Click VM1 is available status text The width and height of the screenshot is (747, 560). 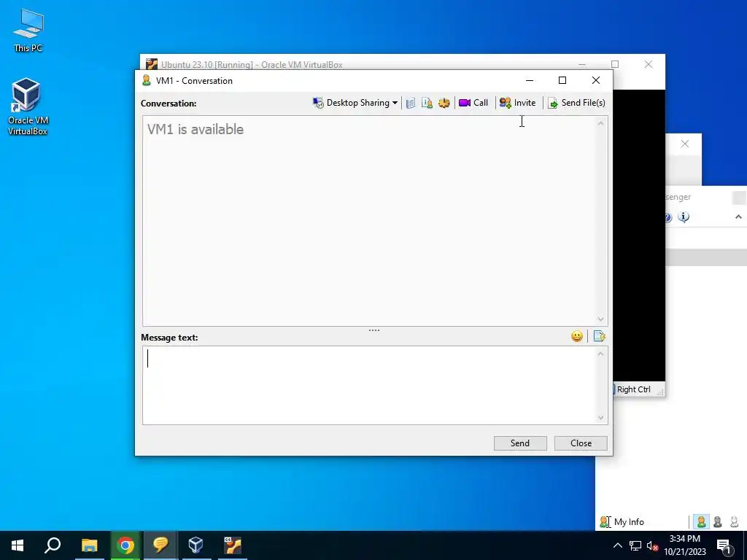pyautogui.click(x=196, y=130)
